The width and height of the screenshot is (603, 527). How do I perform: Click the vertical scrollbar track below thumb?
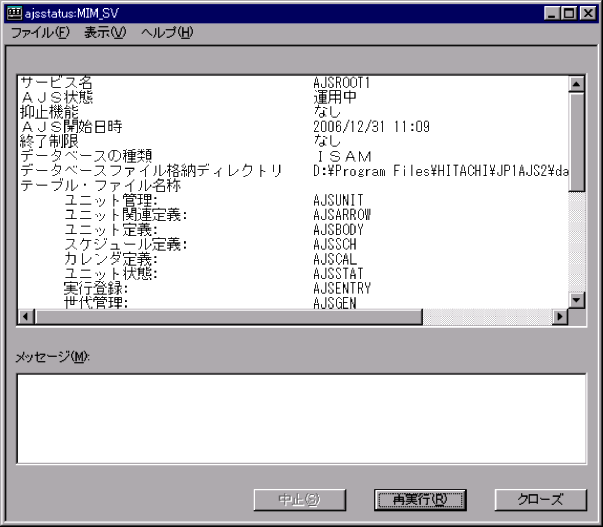click(x=576, y=242)
